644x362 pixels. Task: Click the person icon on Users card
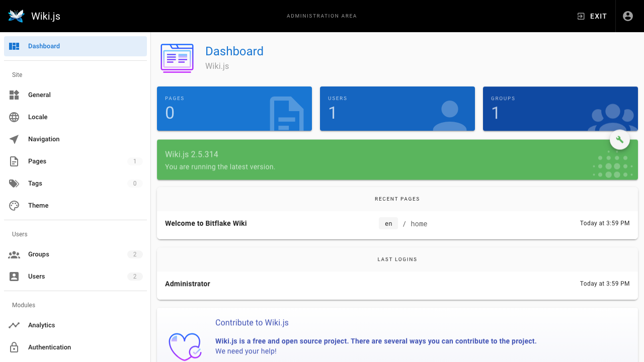coord(450,116)
